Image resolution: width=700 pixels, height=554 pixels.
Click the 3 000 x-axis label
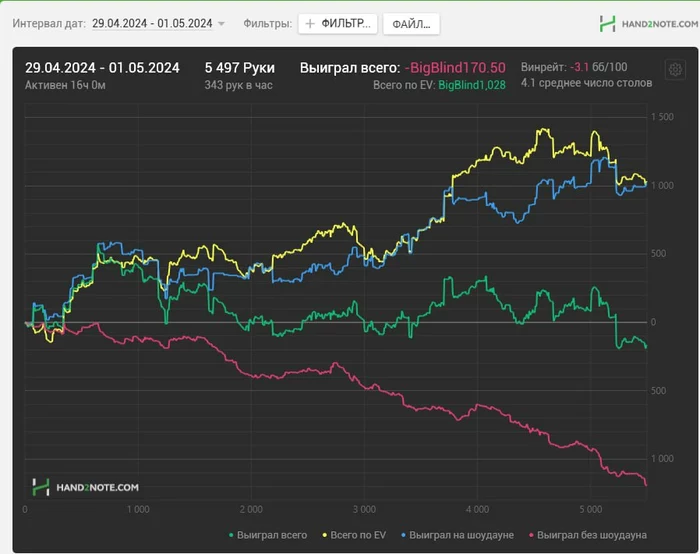pyautogui.click(x=364, y=509)
